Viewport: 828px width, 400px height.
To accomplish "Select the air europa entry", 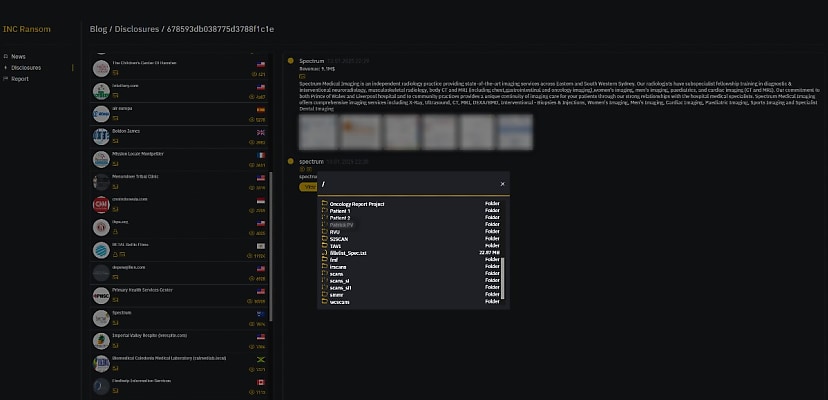I will pos(179,114).
